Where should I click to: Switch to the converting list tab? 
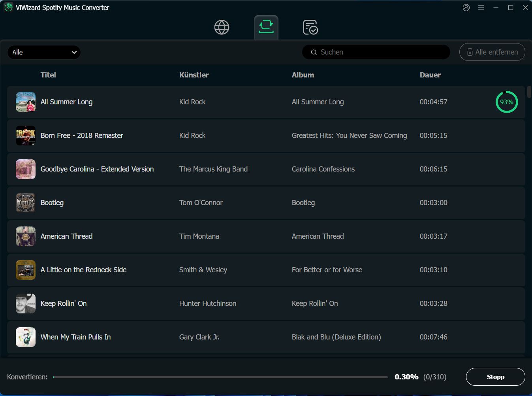[x=266, y=27]
